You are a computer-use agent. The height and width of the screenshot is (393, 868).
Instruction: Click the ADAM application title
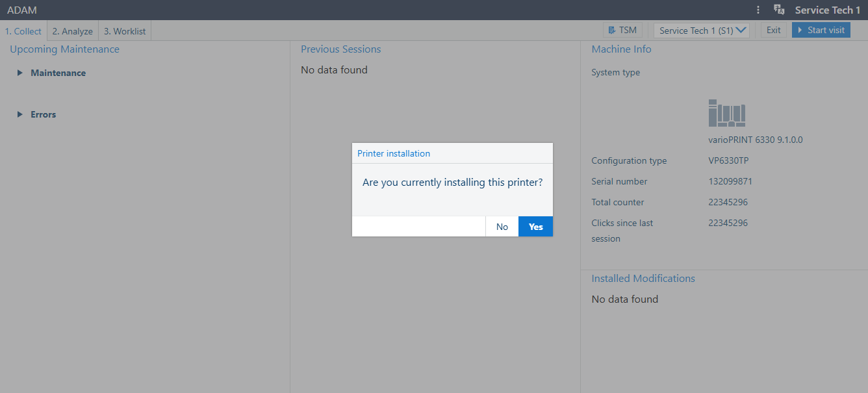pyautogui.click(x=22, y=10)
